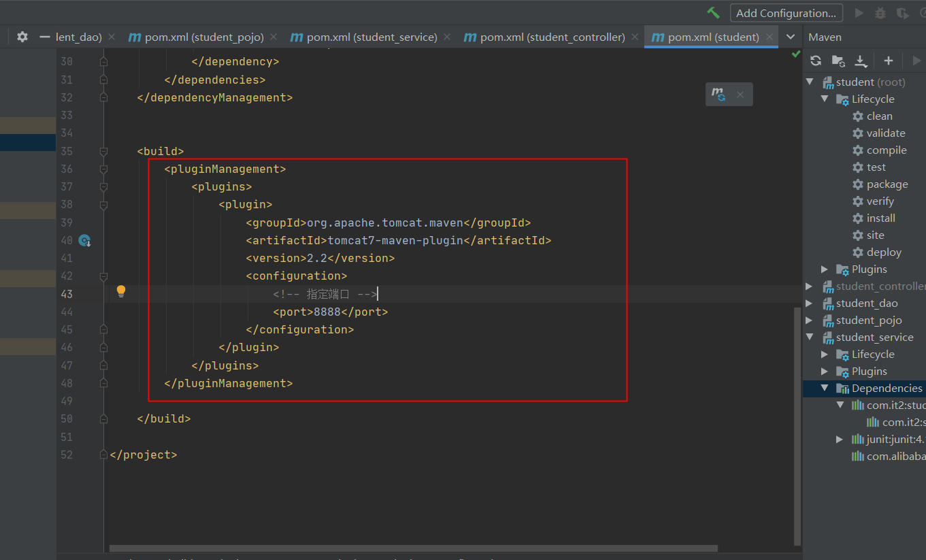
Task: Click the green inspection checkmark
Action: (x=795, y=54)
